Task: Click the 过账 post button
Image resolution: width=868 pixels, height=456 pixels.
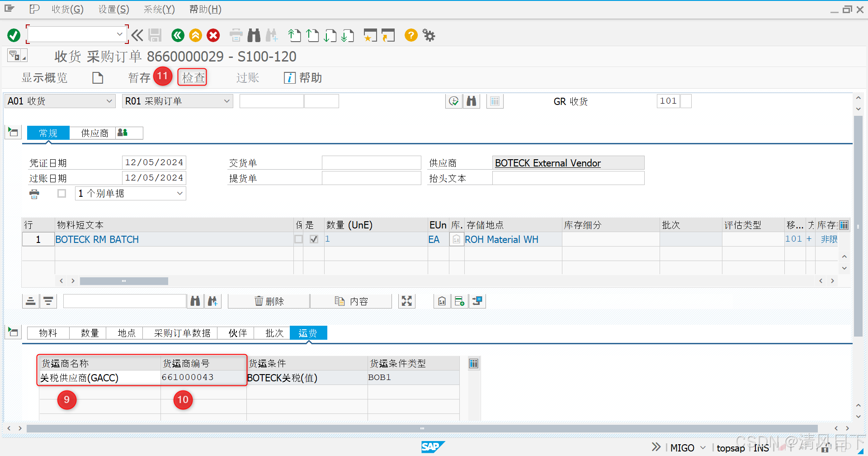Action: point(247,78)
